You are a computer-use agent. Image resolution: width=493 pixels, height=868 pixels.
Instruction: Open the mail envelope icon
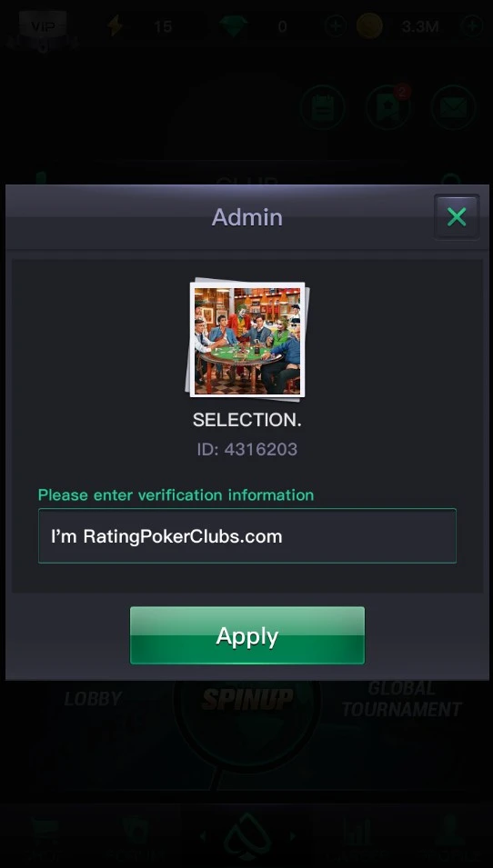pyautogui.click(x=453, y=107)
